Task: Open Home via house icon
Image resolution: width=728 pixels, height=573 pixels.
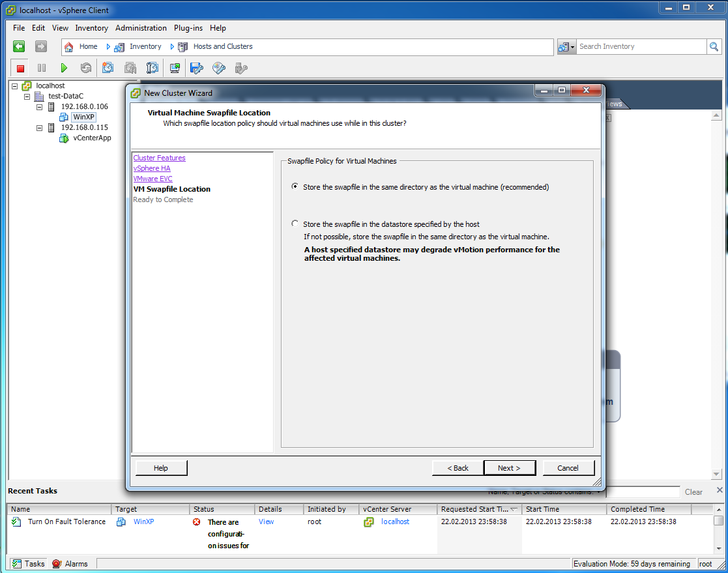Action: click(68, 47)
